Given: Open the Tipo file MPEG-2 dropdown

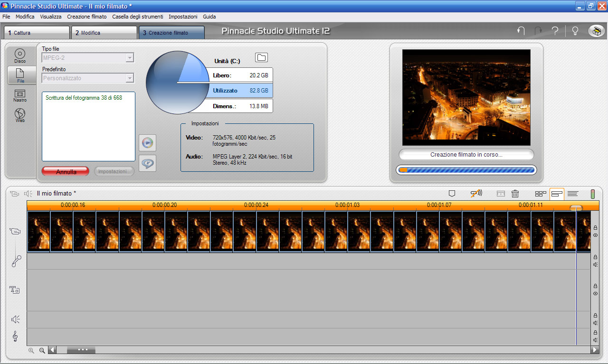Looking at the screenshot, I should [88, 57].
